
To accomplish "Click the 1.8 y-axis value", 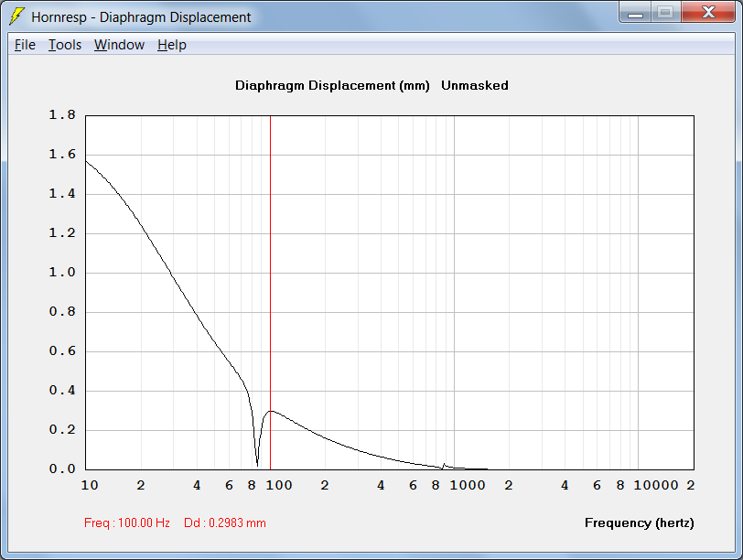I will [62, 115].
